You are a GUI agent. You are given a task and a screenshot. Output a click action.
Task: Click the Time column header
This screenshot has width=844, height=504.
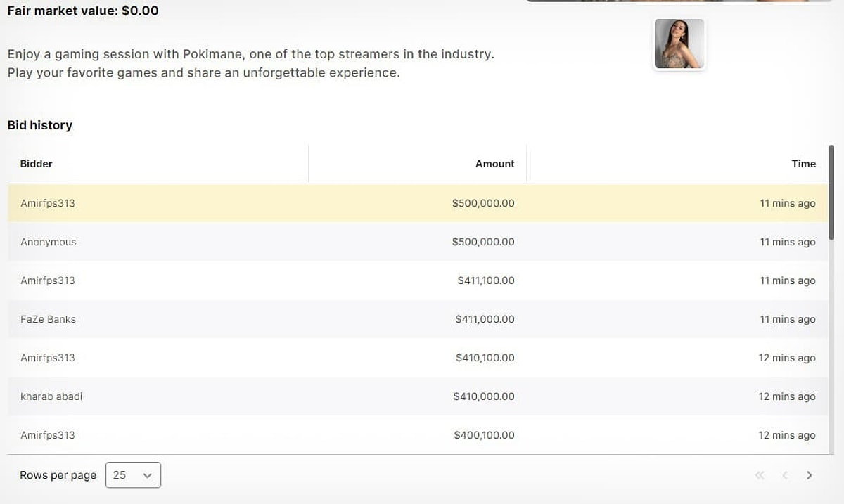coord(804,164)
